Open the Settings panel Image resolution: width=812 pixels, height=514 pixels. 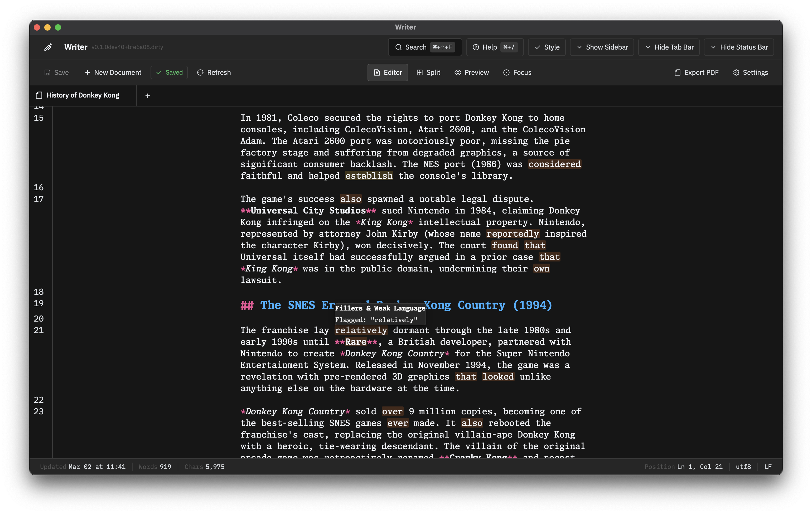(750, 72)
